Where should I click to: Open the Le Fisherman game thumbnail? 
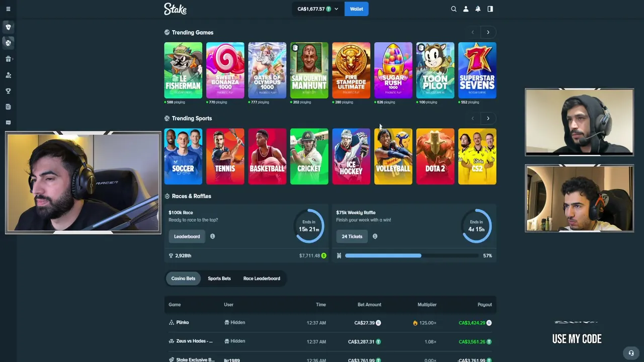tap(183, 70)
